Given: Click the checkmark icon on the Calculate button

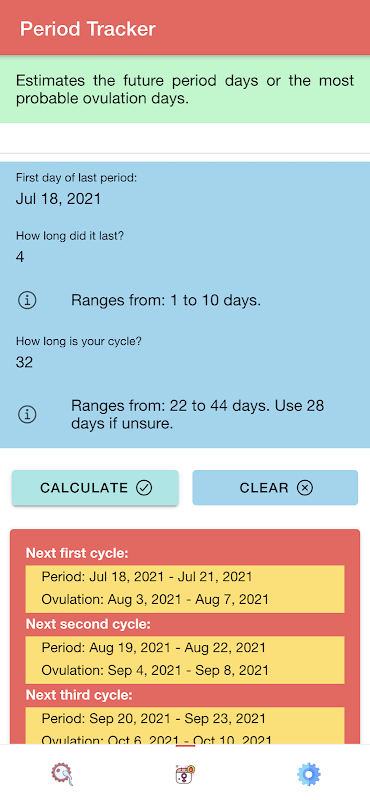Looking at the screenshot, I should point(144,488).
